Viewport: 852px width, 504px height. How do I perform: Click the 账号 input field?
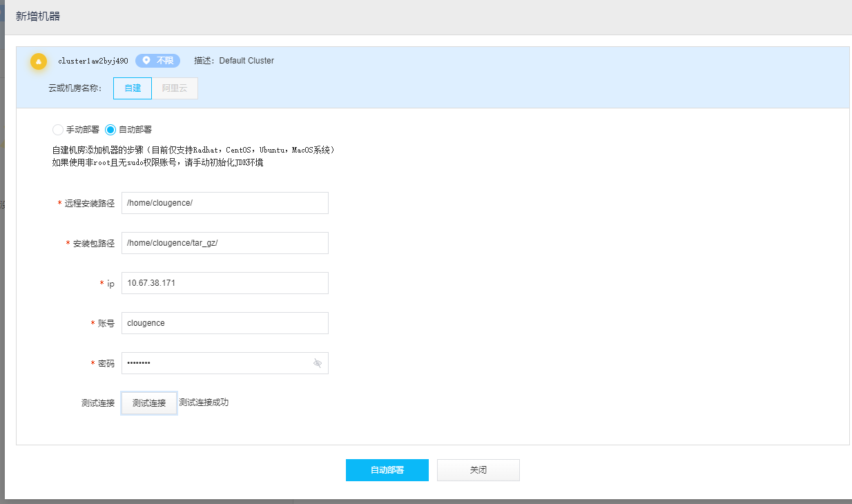225,323
